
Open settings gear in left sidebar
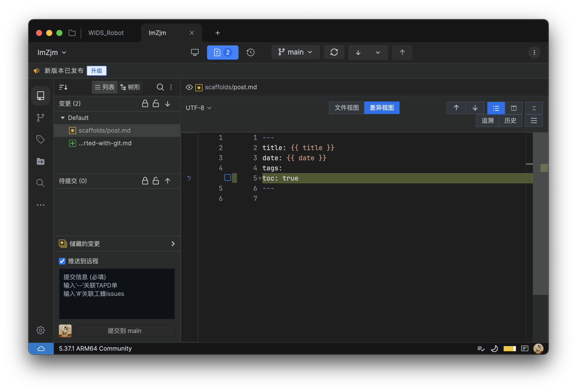tap(41, 330)
